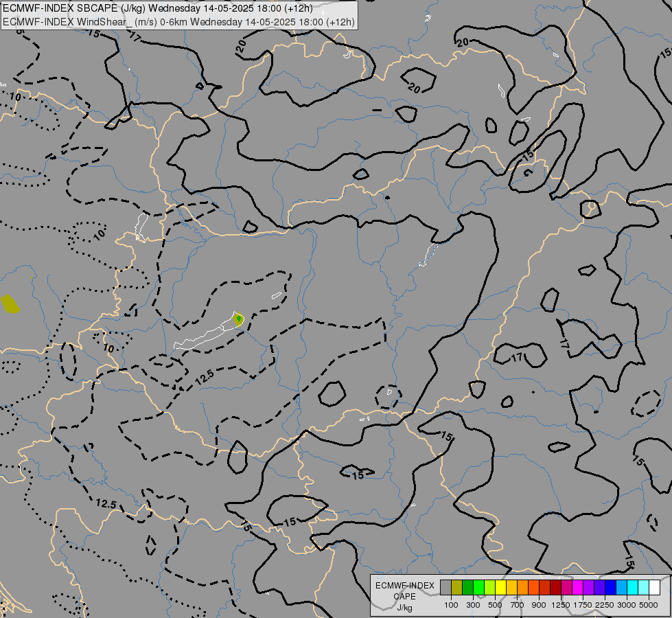Click the 1250 tick label in the legend
Viewport: 672px width, 618px height.
[561, 605]
